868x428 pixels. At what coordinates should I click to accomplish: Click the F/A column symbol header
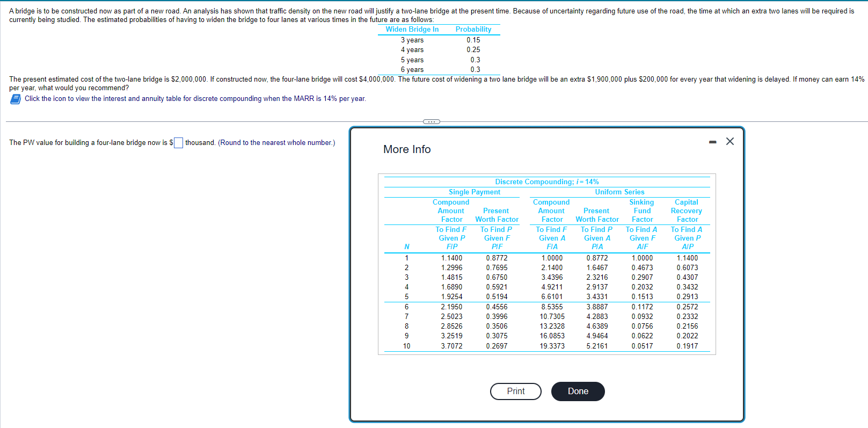(552, 247)
